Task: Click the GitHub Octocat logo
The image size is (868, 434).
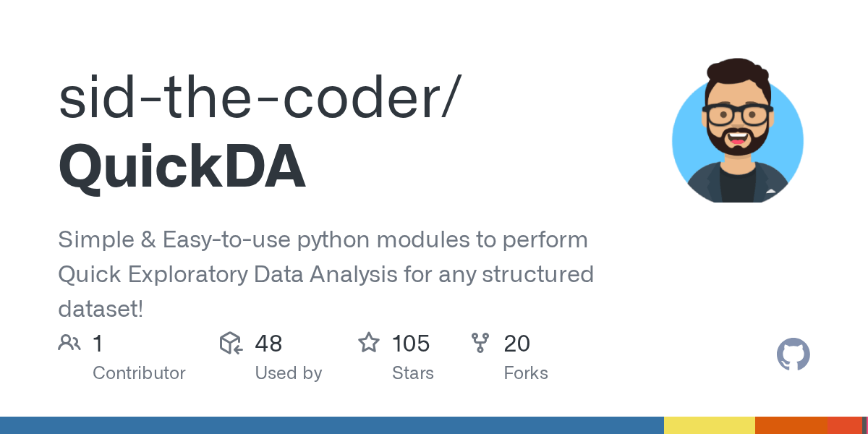Action: point(793,355)
